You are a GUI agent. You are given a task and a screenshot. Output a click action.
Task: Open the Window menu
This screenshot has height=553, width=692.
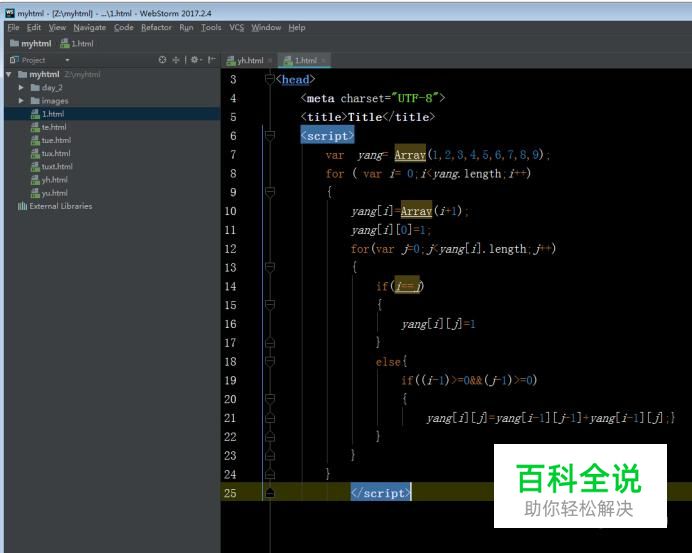click(266, 27)
